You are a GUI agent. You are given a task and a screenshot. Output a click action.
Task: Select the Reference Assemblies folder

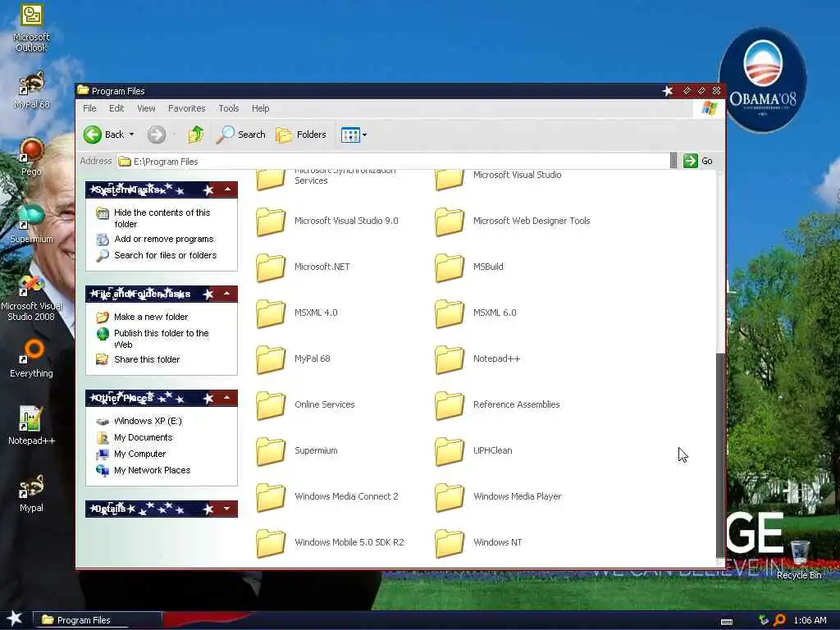pos(498,405)
